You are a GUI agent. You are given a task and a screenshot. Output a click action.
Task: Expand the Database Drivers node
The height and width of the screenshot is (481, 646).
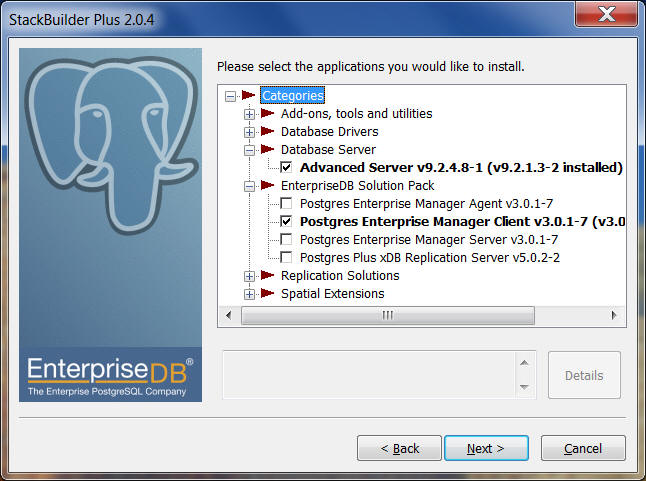click(x=249, y=132)
